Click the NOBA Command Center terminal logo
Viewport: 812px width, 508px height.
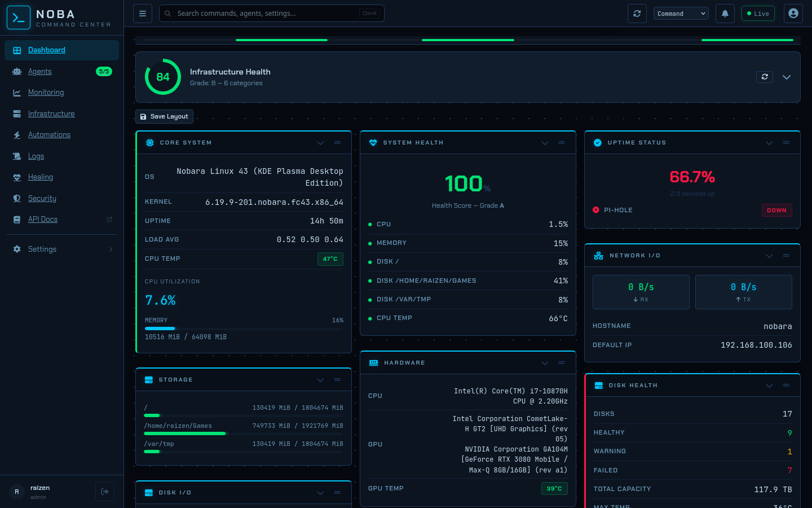pyautogui.click(x=19, y=17)
